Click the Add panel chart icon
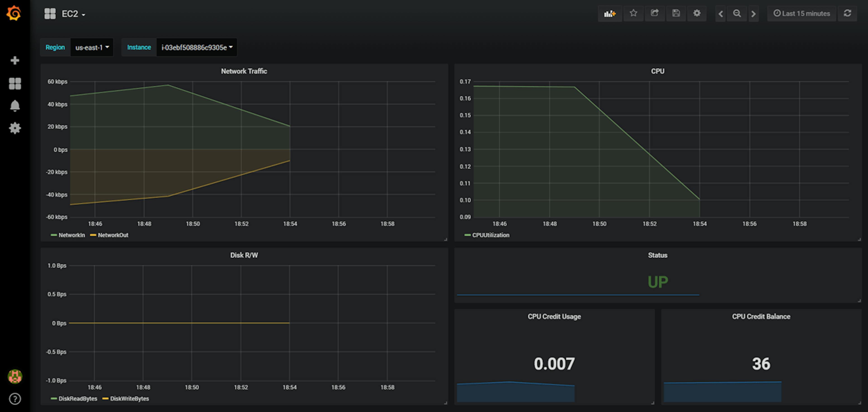This screenshot has height=412, width=868. [x=610, y=14]
